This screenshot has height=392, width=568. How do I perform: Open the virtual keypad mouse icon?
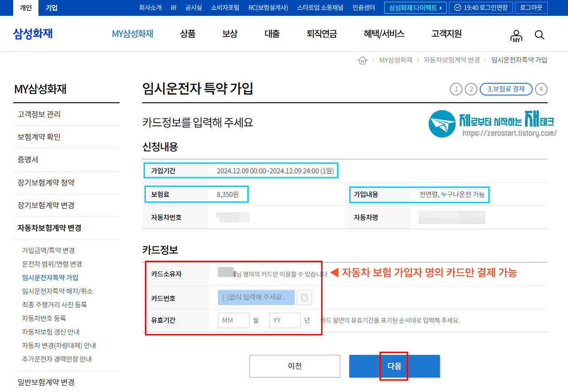click(x=304, y=297)
